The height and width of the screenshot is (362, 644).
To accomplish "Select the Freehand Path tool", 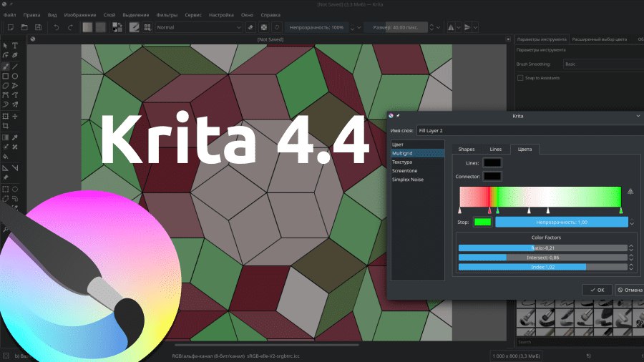I will click(x=15, y=95).
